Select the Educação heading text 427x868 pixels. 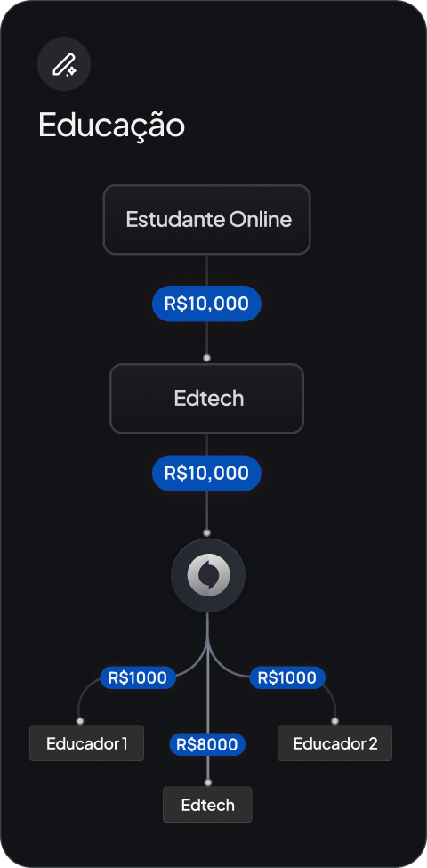click(x=111, y=126)
